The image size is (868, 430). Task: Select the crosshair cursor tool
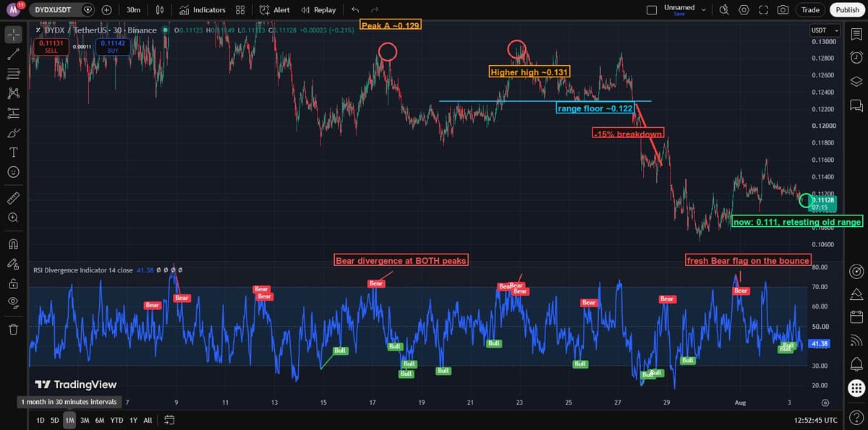[13, 34]
